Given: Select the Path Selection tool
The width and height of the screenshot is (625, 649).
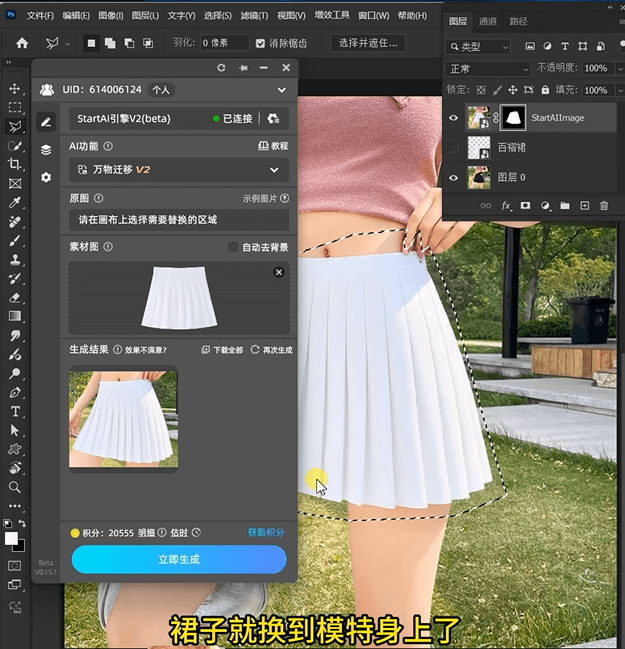Looking at the screenshot, I should (15, 430).
